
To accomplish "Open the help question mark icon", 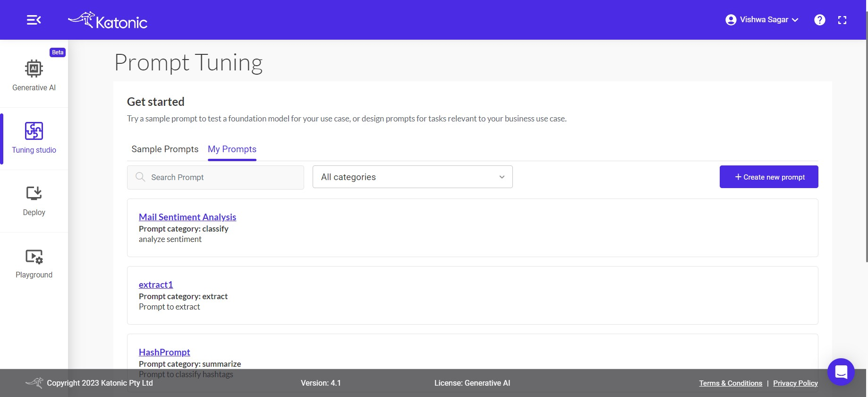I will [820, 20].
